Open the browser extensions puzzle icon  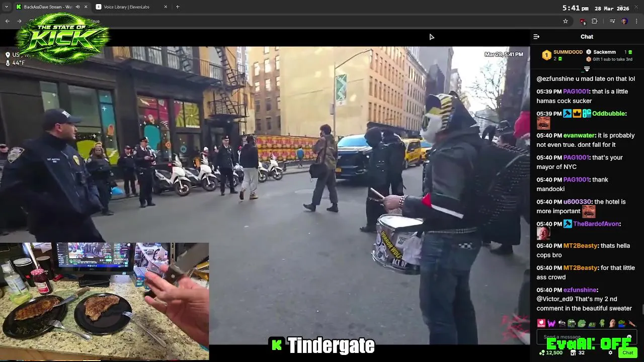[595, 21]
